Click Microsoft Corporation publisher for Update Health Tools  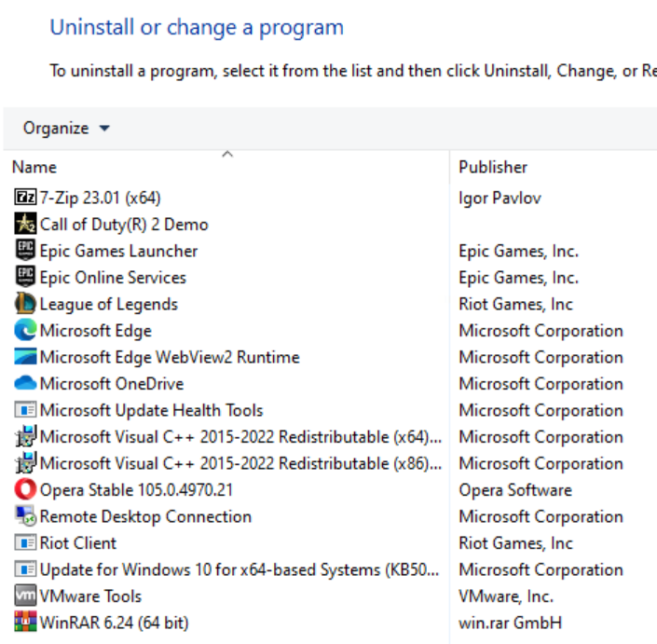point(541,410)
